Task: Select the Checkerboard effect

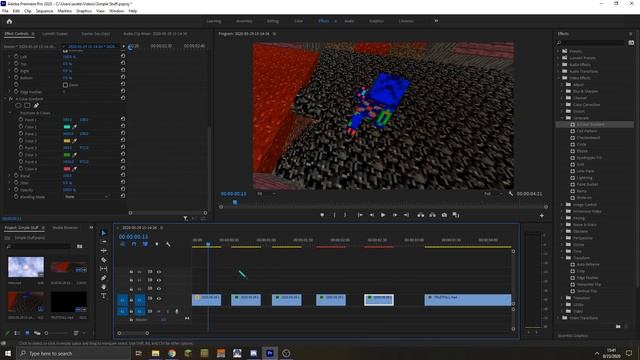Action: (588, 138)
